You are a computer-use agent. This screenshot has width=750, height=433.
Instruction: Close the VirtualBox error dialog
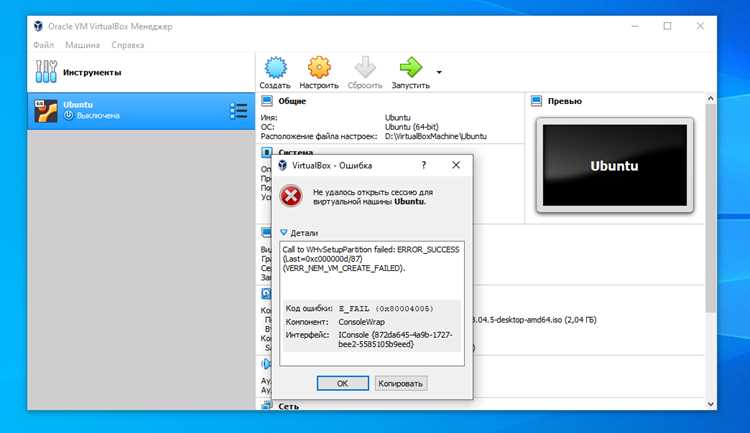point(456,165)
